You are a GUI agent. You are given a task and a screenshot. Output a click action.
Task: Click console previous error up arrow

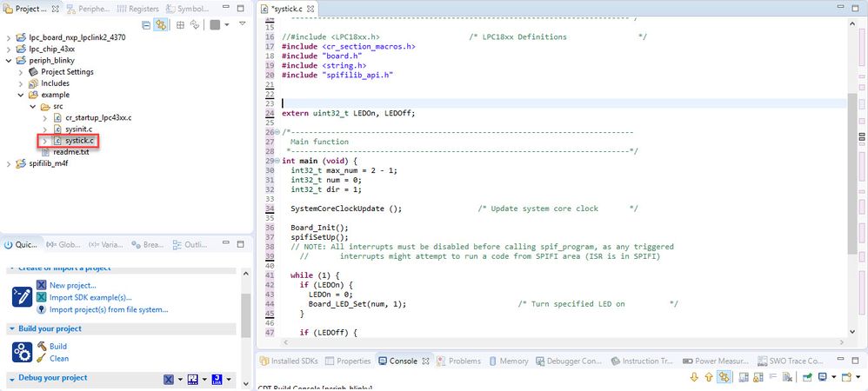(x=709, y=377)
